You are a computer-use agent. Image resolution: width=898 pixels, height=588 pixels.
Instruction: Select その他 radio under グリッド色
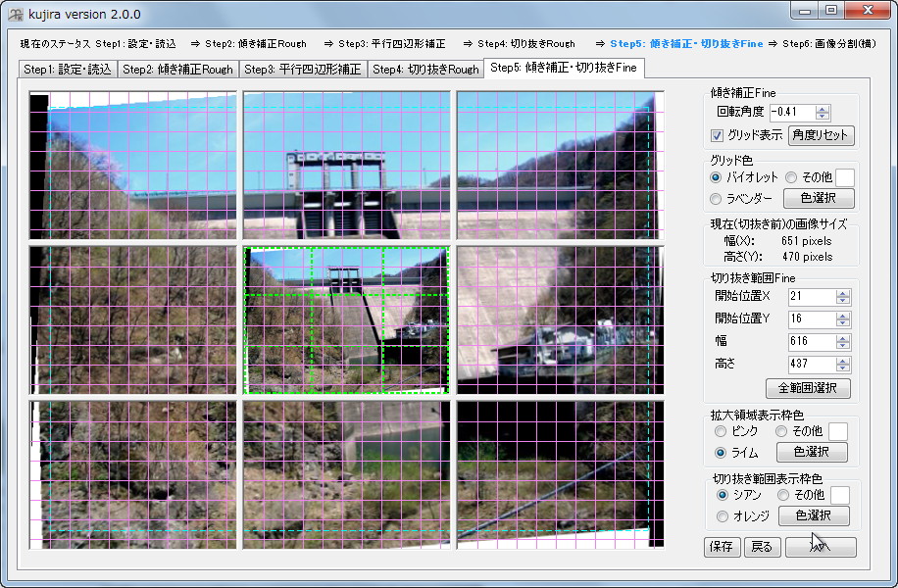point(791,177)
